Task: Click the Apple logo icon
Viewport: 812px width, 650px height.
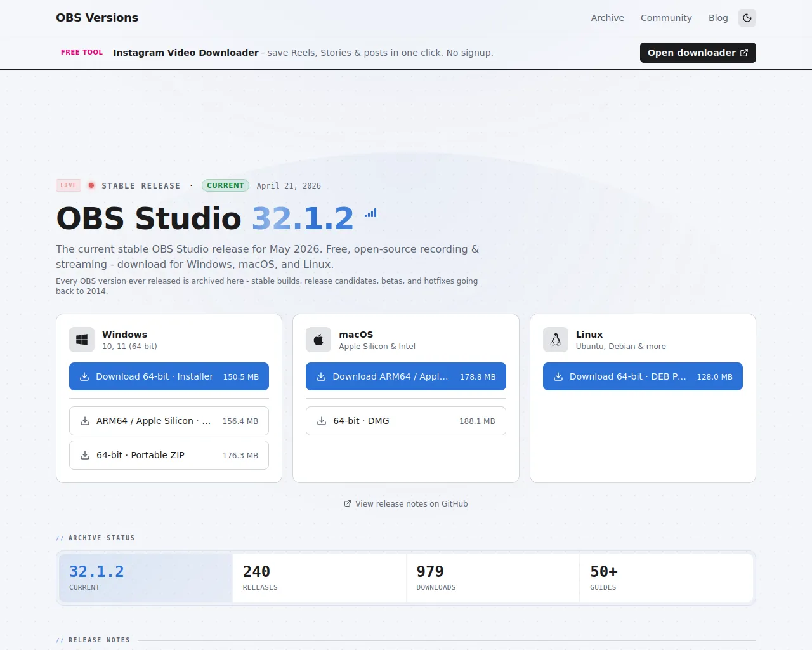Action: 318,340
